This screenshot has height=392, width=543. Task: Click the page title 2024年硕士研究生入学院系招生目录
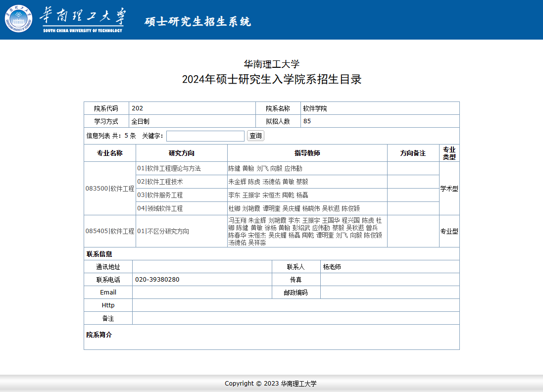click(272, 79)
